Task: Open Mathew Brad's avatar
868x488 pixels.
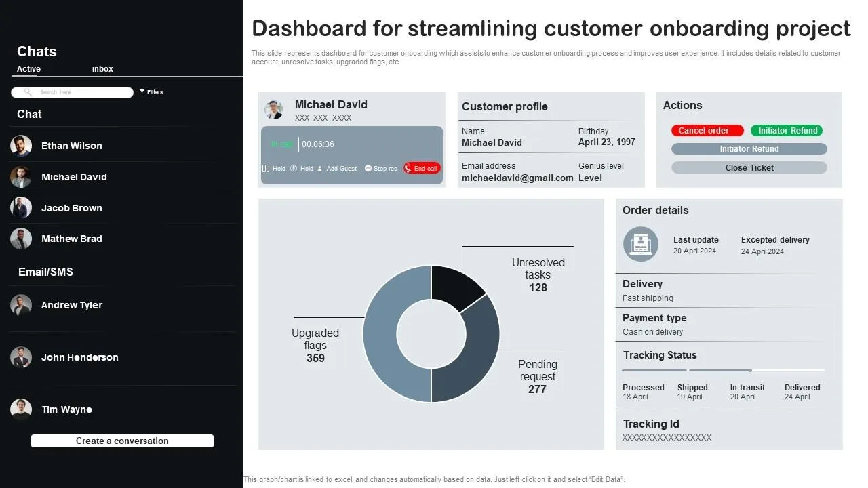Action: [21, 239]
